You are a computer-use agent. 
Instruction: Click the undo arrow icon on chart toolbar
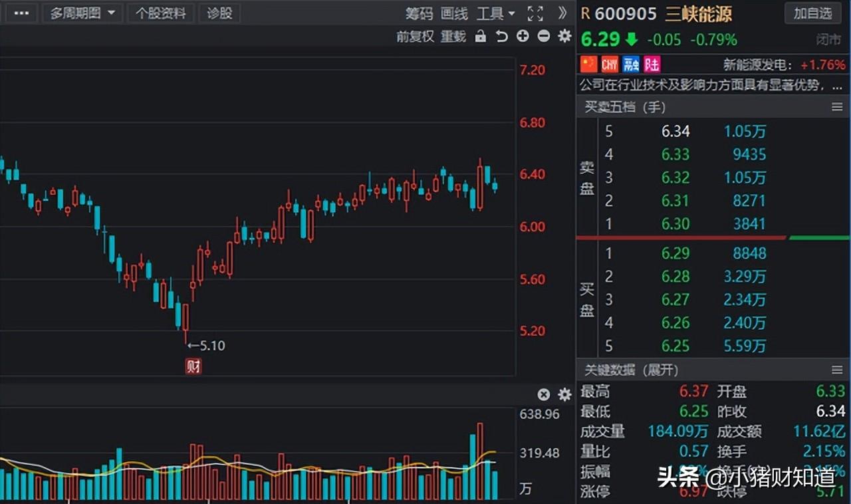pyautogui.click(x=501, y=37)
